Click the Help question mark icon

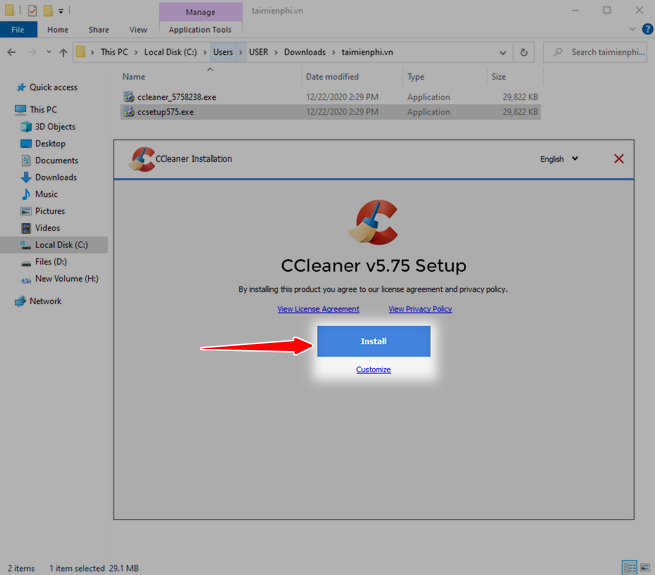(648, 30)
